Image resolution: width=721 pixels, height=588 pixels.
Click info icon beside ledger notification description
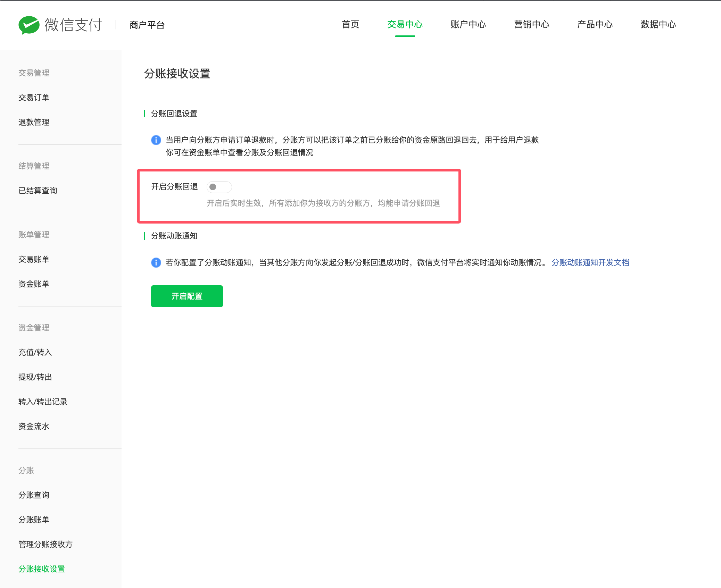point(156,262)
